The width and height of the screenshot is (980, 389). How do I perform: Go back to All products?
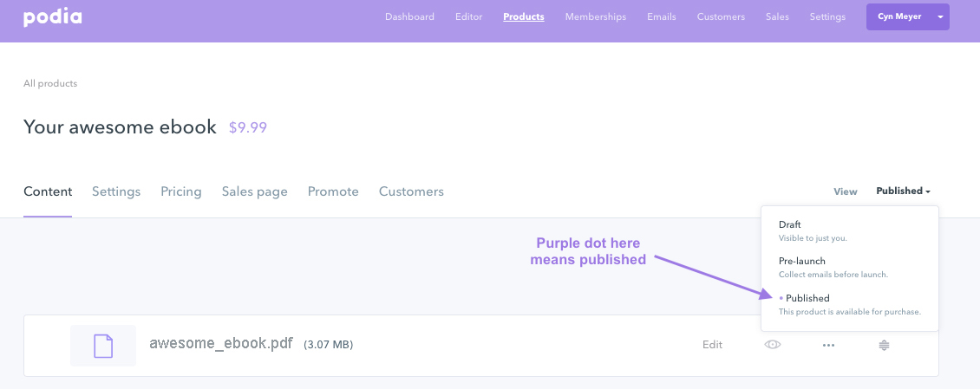[50, 83]
